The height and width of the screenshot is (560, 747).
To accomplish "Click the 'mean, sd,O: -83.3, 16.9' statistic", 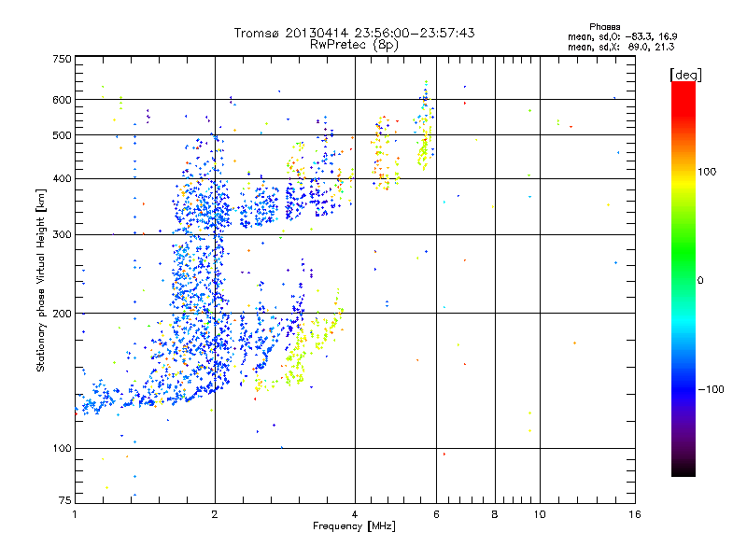I will tap(622, 37).
